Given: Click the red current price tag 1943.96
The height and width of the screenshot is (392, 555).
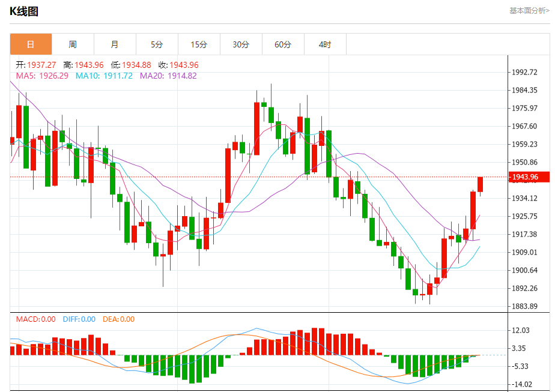Looking at the screenshot, I should [529, 177].
